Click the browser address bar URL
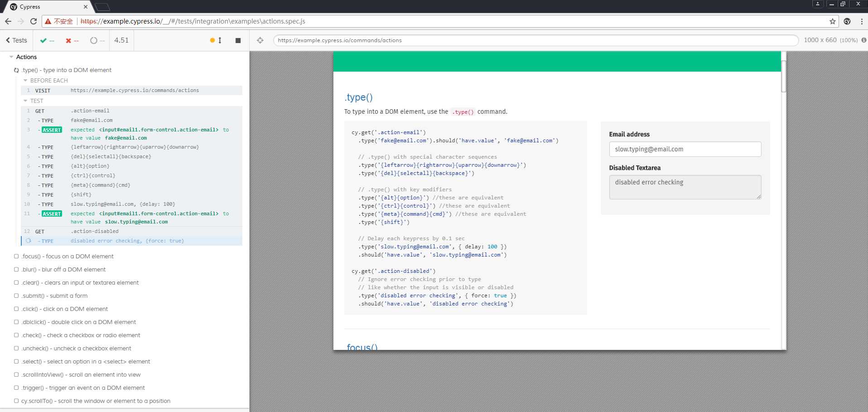The height and width of the screenshot is (412, 868). click(193, 21)
